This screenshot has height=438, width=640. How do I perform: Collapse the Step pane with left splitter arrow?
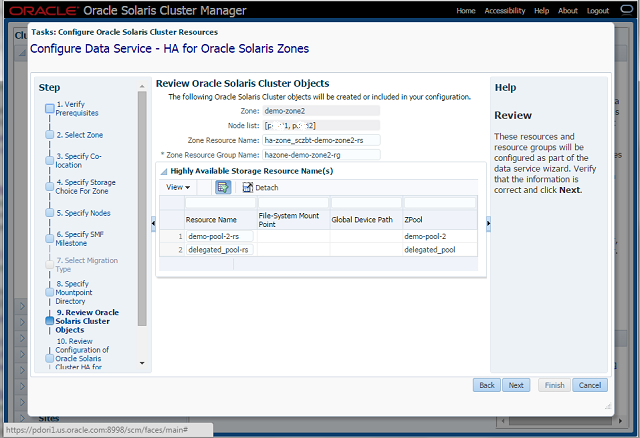(x=153, y=224)
